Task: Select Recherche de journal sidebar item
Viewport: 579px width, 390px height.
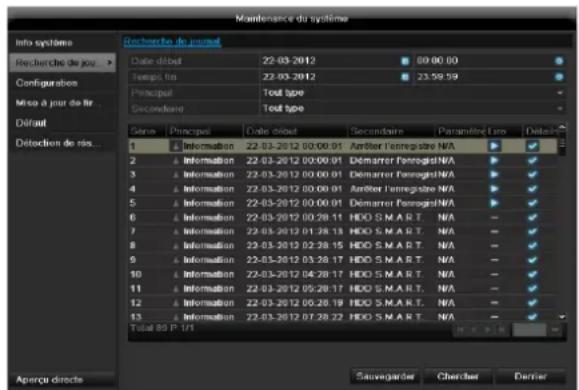Action: [x=62, y=63]
